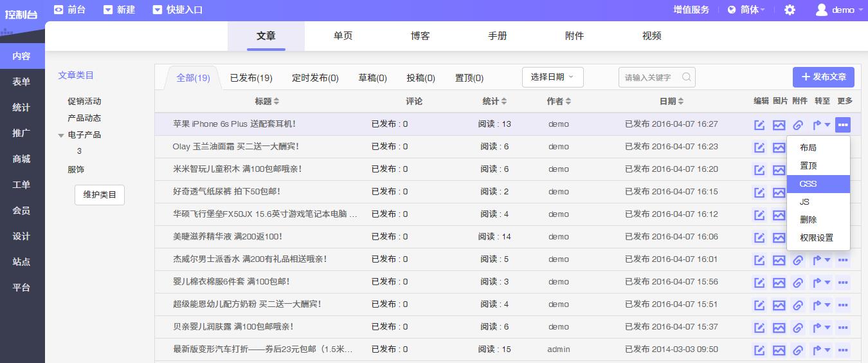Open the 快捷入口 shortcuts dropdown

177,10
